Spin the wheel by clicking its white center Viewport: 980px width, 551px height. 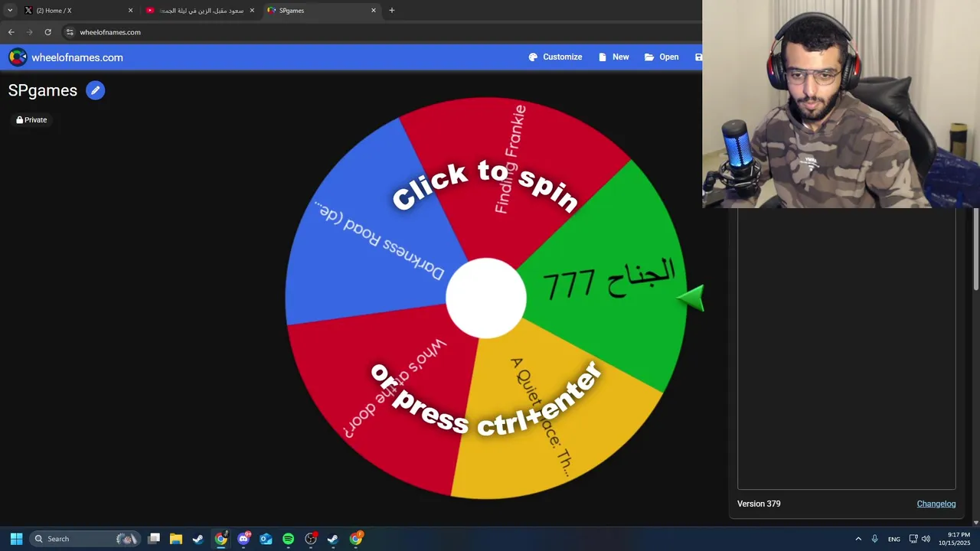pos(485,298)
